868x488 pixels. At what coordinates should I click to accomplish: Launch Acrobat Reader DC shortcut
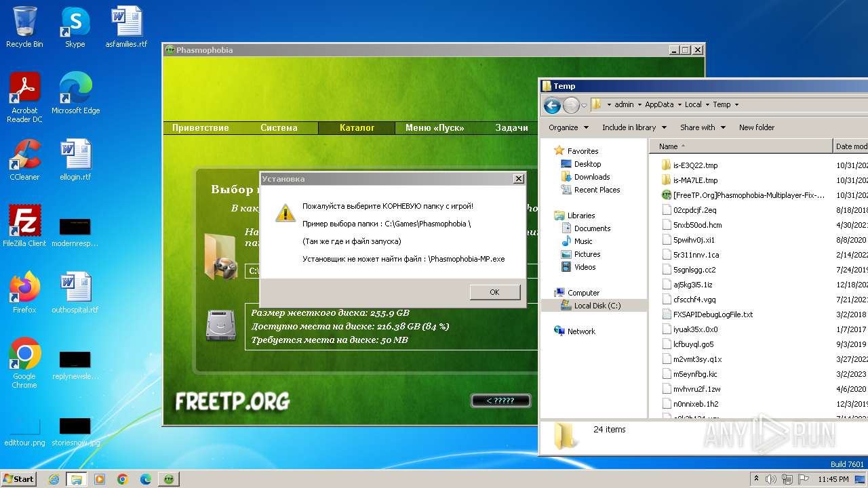point(24,98)
